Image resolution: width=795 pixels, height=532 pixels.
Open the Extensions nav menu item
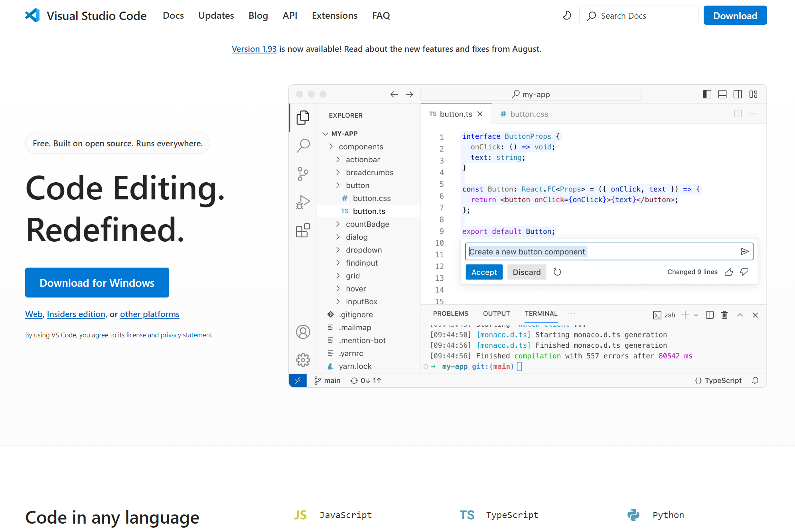pyautogui.click(x=334, y=16)
